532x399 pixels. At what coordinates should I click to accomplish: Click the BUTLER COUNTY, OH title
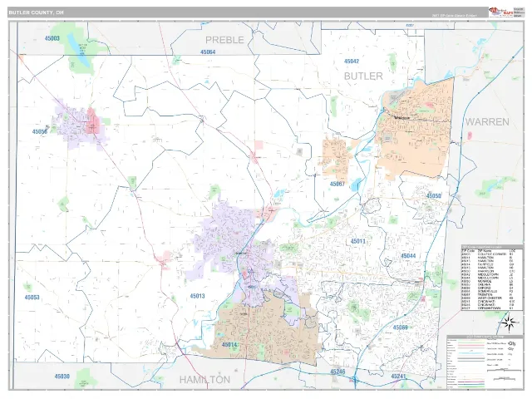[x=36, y=12]
